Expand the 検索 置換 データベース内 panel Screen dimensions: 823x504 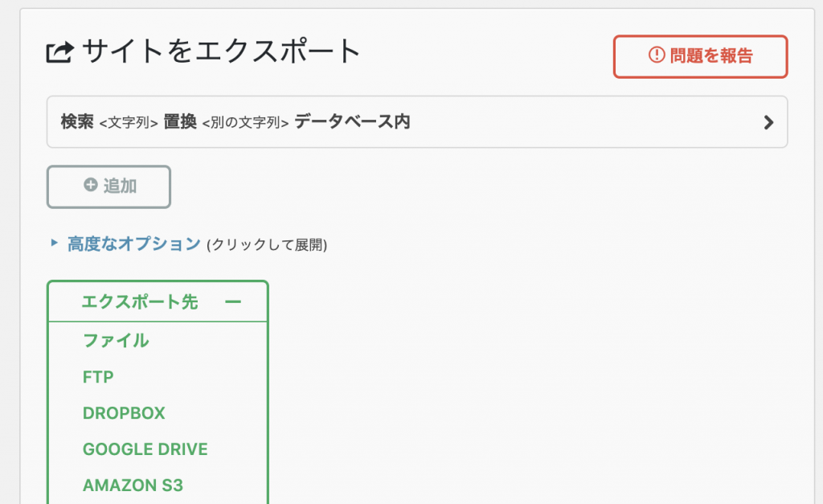(x=417, y=122)
